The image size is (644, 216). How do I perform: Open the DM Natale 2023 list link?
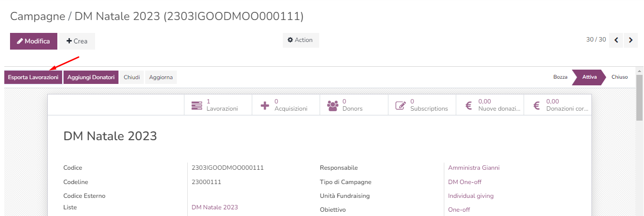[215, 207]
